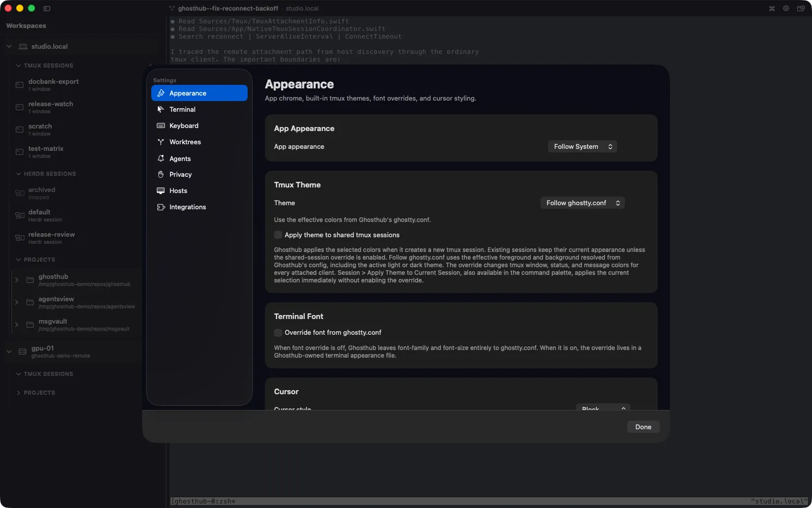Click the Hosts monitor icon

161,190
